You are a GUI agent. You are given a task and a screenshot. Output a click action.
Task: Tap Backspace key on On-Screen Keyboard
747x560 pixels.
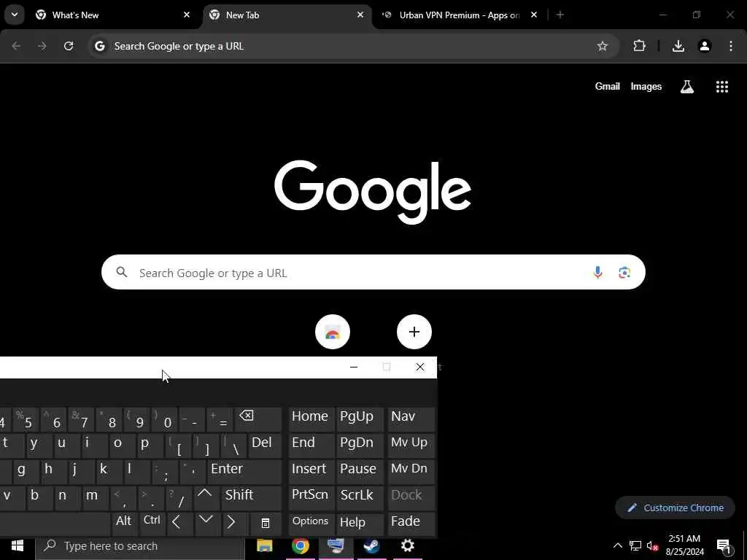click(x=258, y=419)
